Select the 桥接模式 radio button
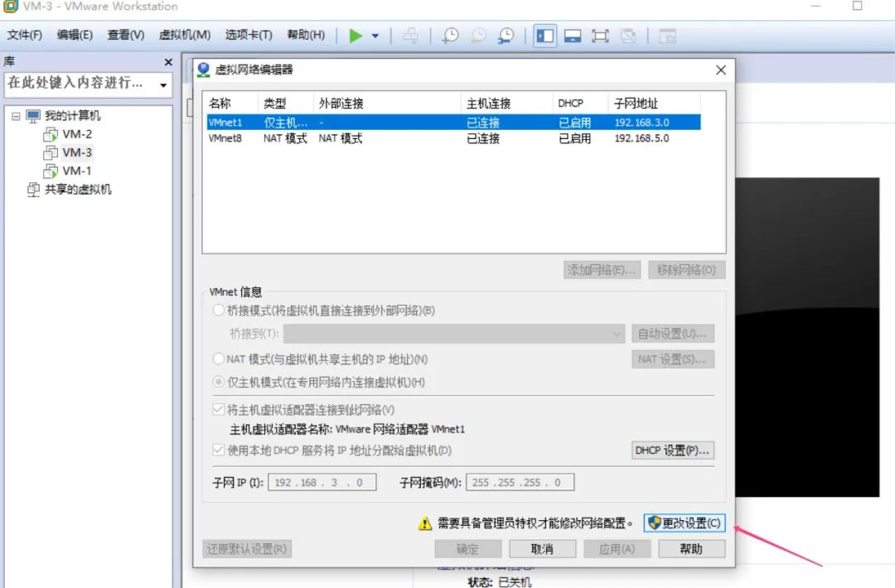The width and height of the screenshot is (895, 588). point(218,311)
